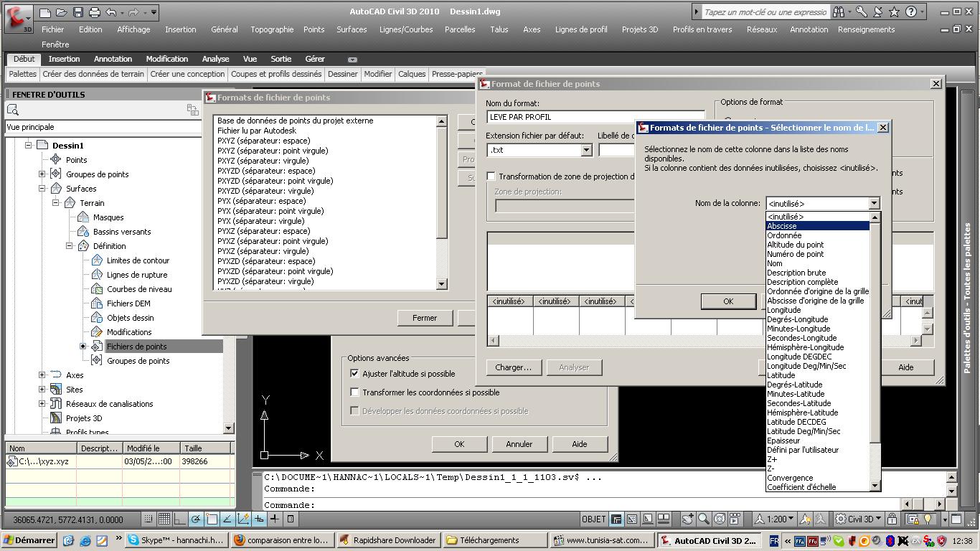The image size is (980, 551).
Task: Open Extension fichier par défaut dropdown
Action: point(586,150)
